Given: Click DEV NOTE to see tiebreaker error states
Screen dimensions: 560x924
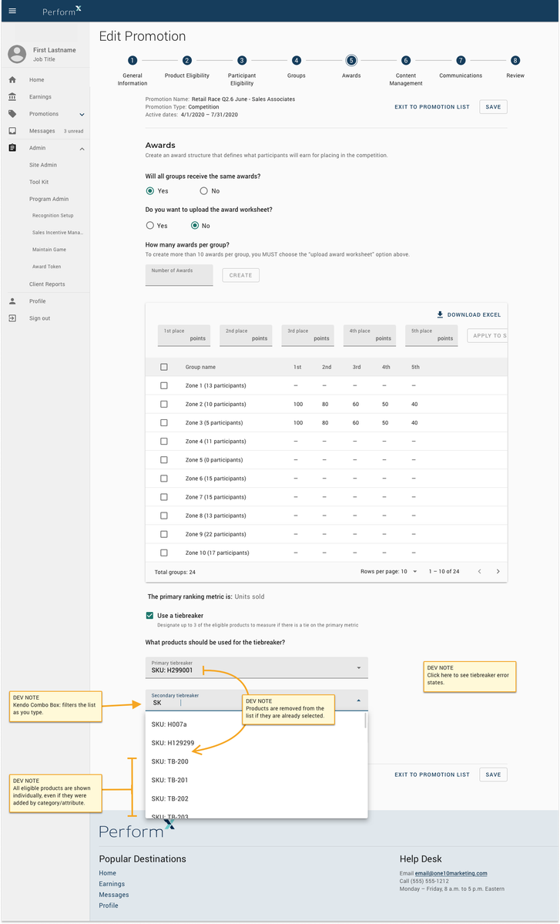Looking at the screenshot, I should point(470,677).
